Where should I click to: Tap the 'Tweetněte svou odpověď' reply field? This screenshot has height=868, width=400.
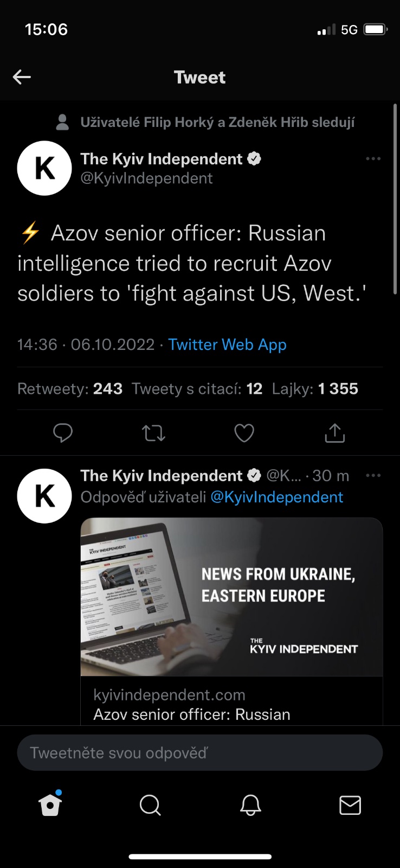pyautogui.click(x=200, y=753)
